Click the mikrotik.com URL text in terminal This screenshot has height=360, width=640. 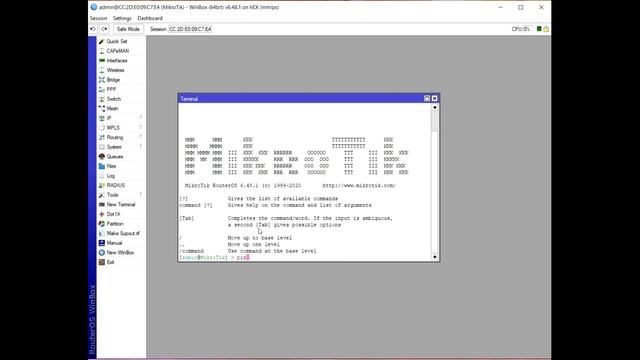359,185
